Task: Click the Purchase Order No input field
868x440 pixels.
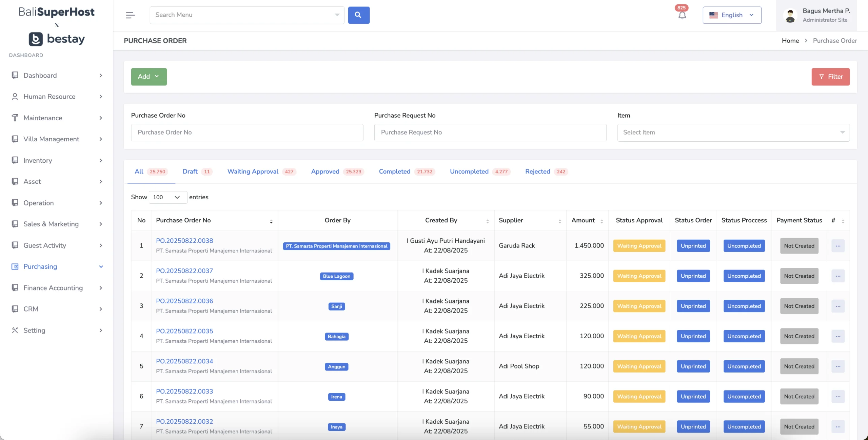Action: click(247, 133)
